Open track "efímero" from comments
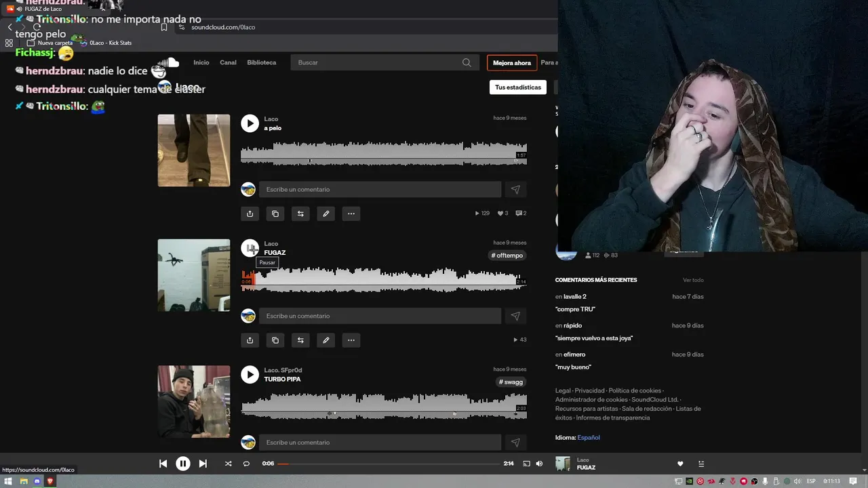 pyautogui.click(x=574, y=354)
